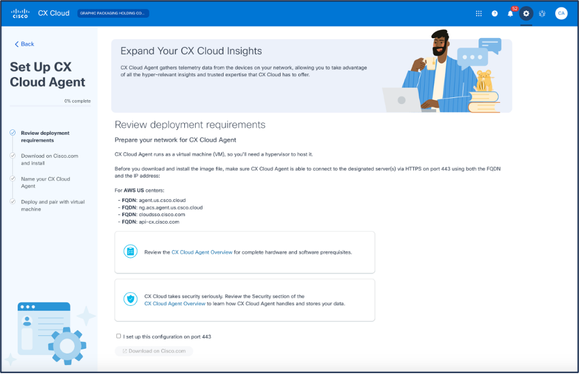Select Review deployment requirements step
Screen dimensions: 579x374
pos(45,137)
